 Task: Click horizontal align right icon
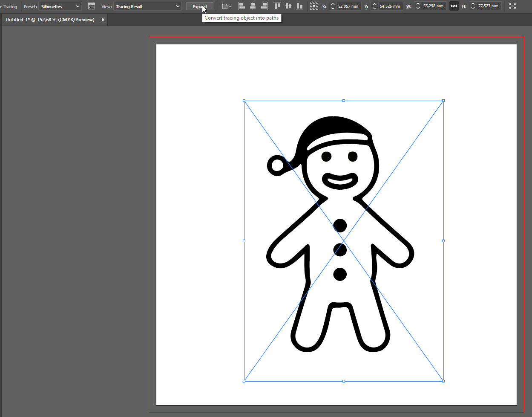click(264, 6)
